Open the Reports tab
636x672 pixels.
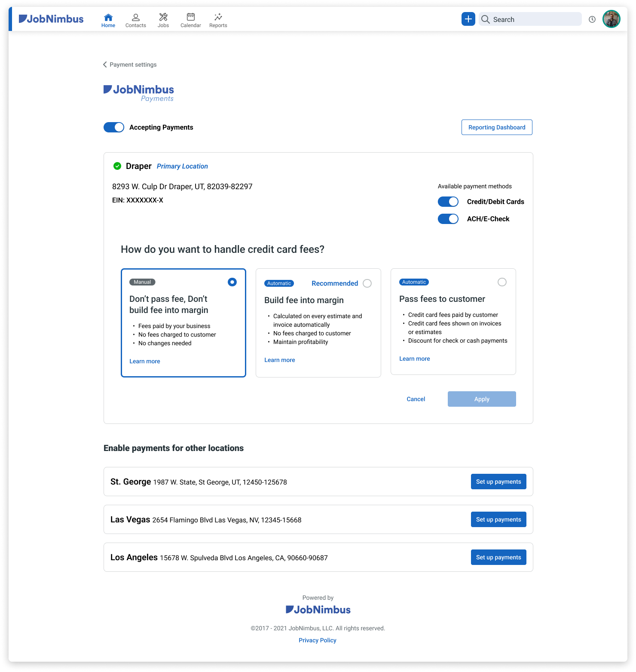click(218, 20)
